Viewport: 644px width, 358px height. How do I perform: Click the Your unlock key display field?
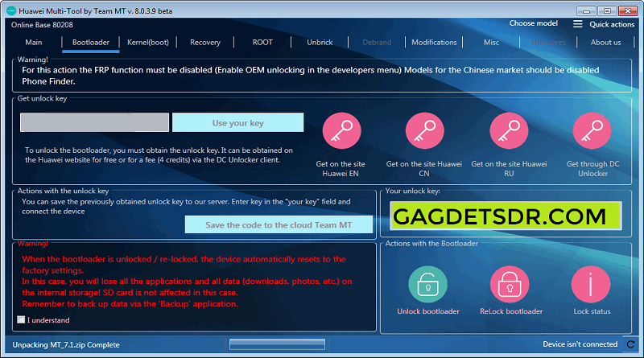506,216
